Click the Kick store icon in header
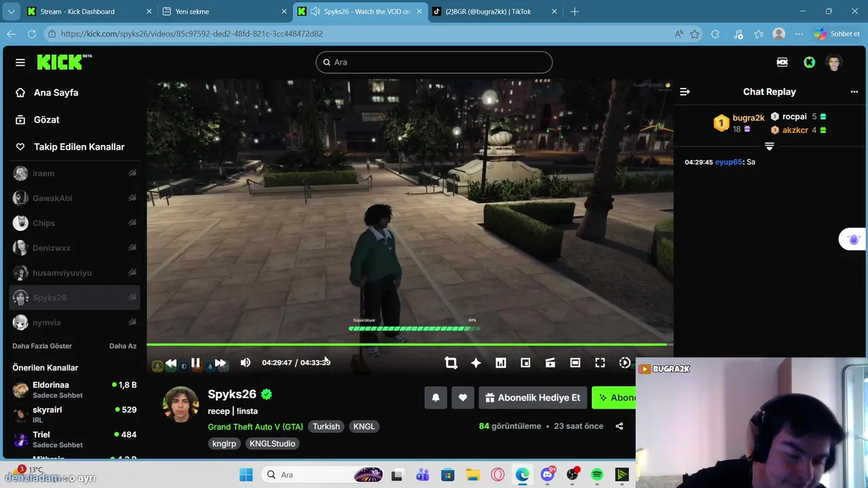Screen dimensions: 868x488 click(x=782, y=62)
